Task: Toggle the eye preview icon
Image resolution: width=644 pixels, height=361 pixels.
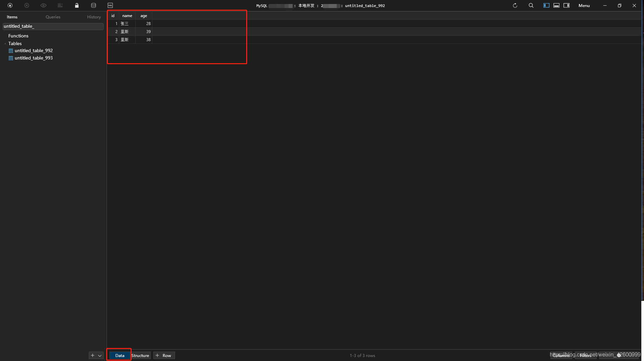Action: pos(43,5)
